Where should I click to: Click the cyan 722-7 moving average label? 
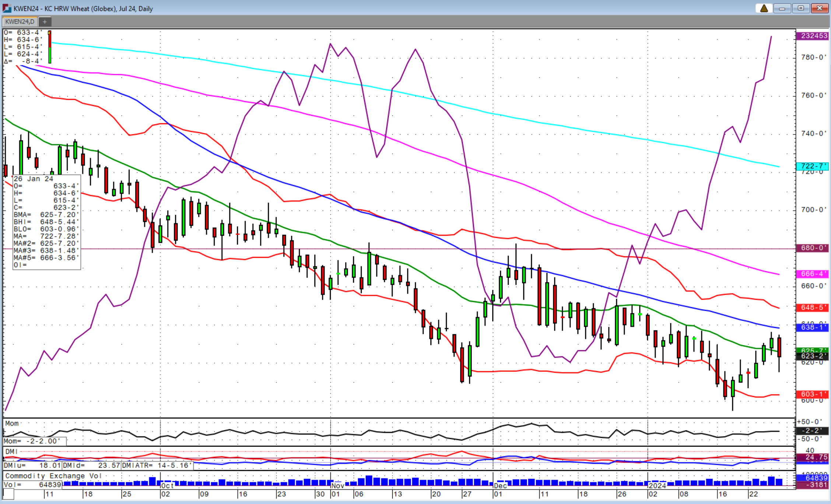click(x=813, y=166)
